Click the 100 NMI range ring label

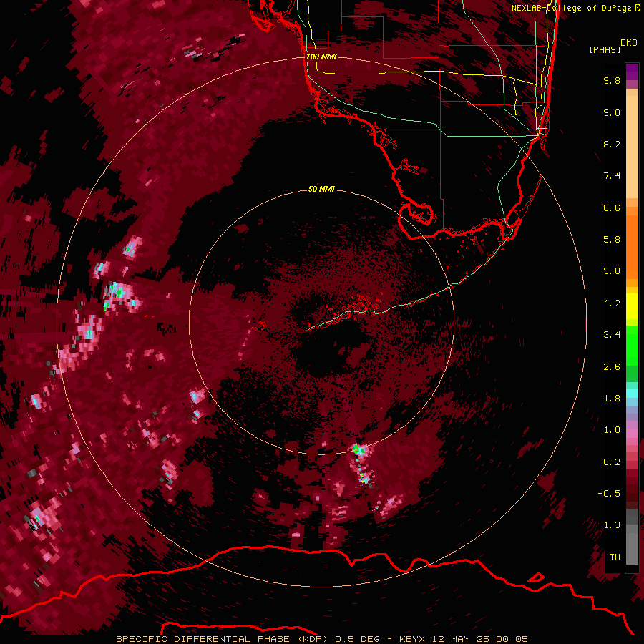321,57
